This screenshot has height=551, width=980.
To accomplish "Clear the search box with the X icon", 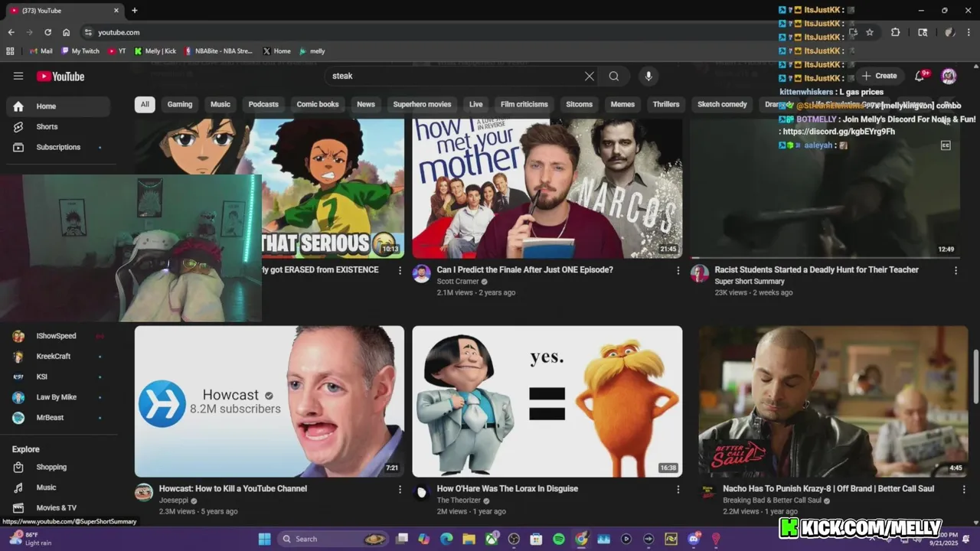I will (590, 76).
